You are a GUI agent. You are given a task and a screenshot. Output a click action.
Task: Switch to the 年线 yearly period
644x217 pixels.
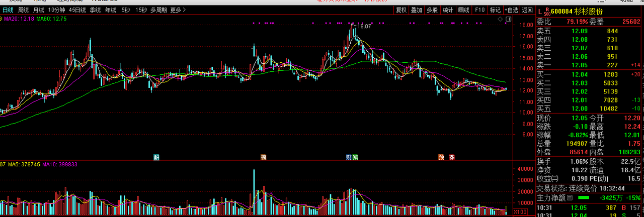click(110, 10)
